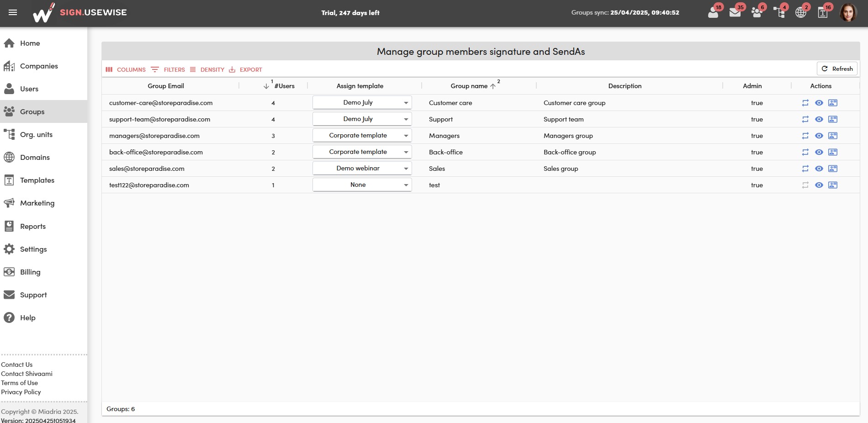Click sync icon for back-office row
The height and width of the screenshot is (423, 868).
coord(805,152)
